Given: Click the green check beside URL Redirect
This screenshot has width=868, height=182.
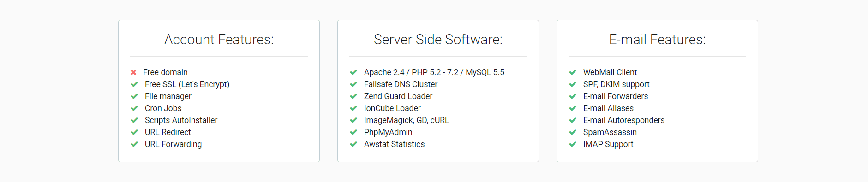Looking at the screenshot, I should point(134,132).
